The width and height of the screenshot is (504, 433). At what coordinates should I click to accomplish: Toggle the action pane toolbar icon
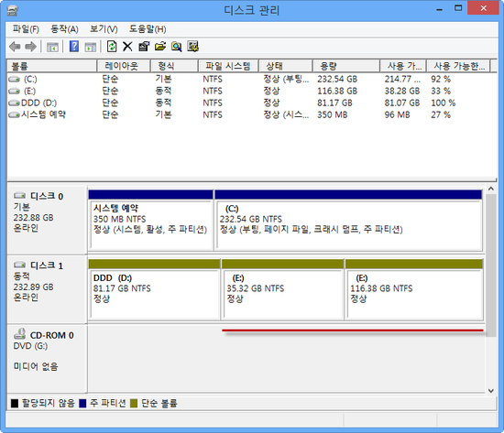91,47
